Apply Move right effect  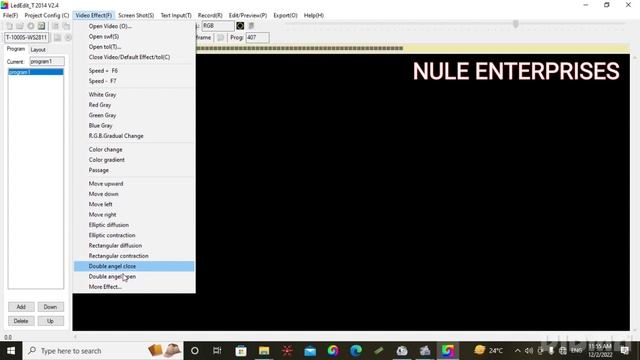(x=134, y=214)
